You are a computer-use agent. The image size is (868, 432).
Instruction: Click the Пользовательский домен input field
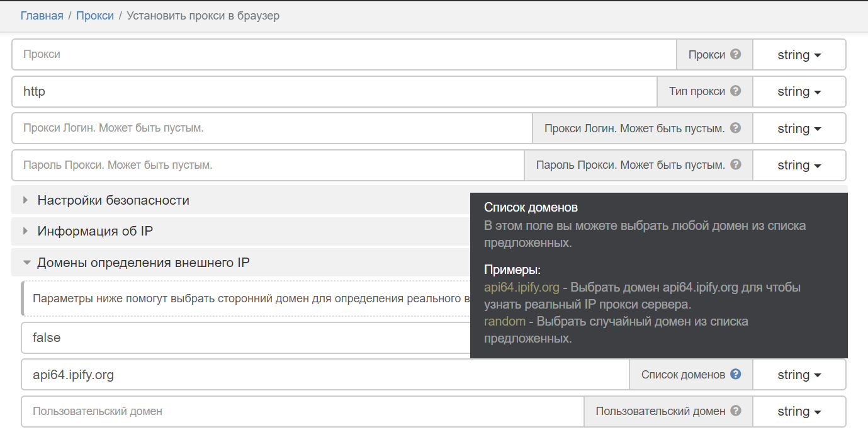tap(252, 411)
